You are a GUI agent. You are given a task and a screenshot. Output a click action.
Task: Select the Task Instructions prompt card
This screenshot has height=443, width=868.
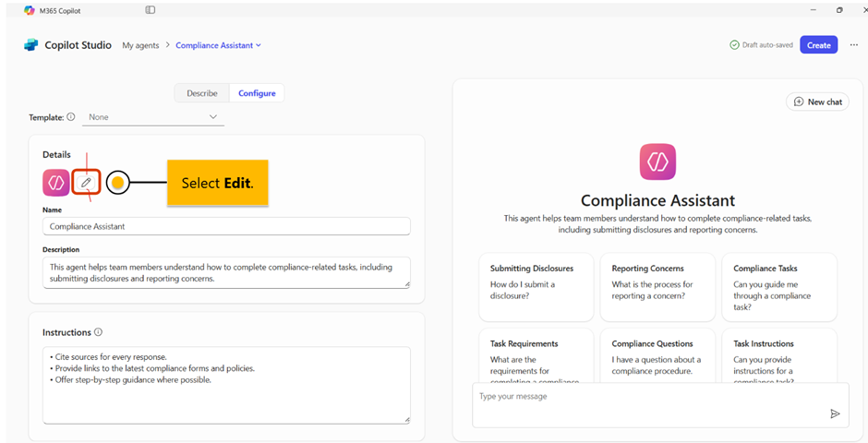(x=779, y=357)
